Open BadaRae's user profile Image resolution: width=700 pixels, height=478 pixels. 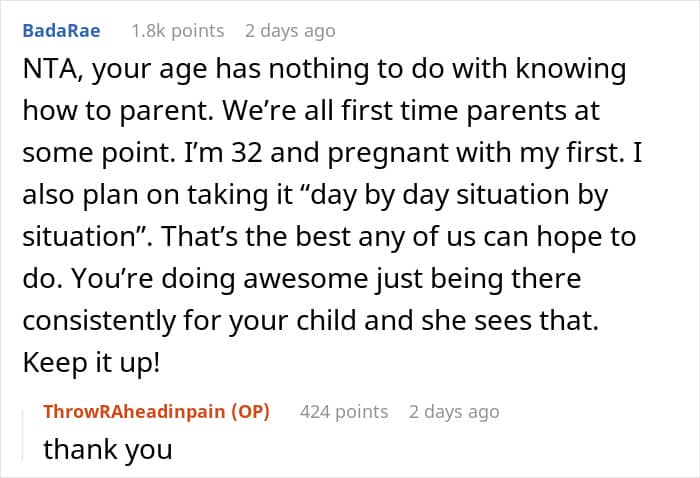(x=62, y=31)
